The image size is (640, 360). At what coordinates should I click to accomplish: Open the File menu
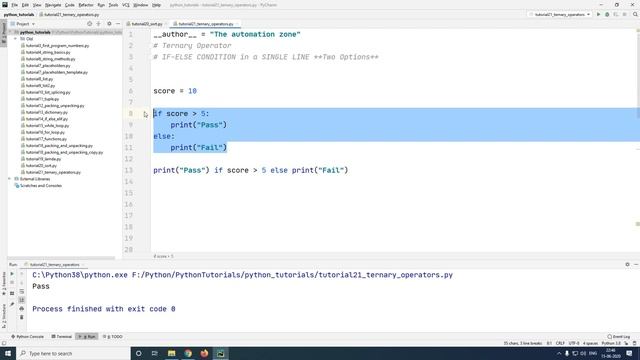[x=15, y=5]
